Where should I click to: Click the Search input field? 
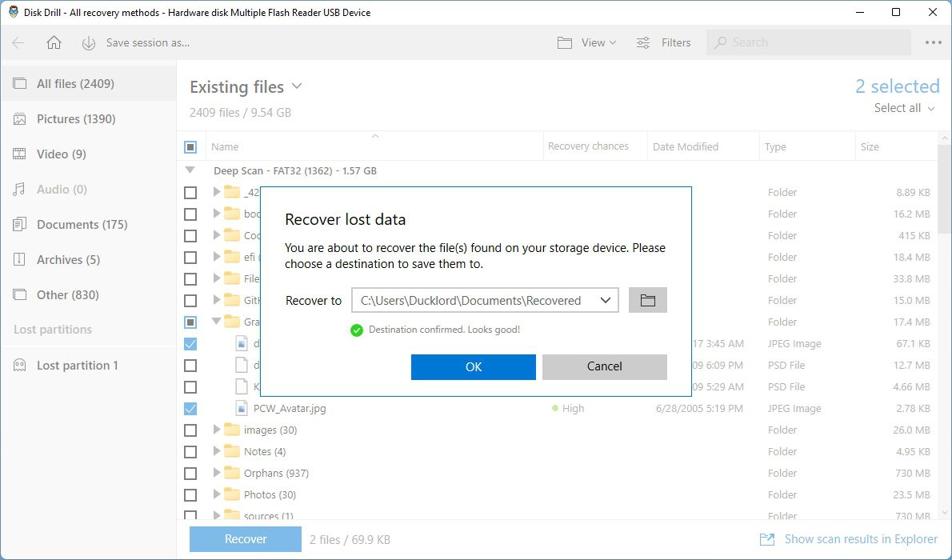(809, 42)
